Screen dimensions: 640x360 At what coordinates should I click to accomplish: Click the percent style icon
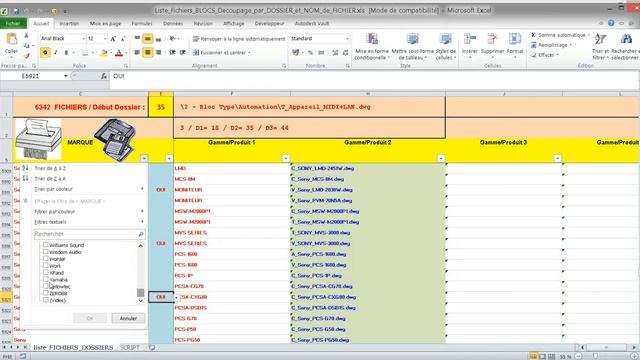point(310,53)
